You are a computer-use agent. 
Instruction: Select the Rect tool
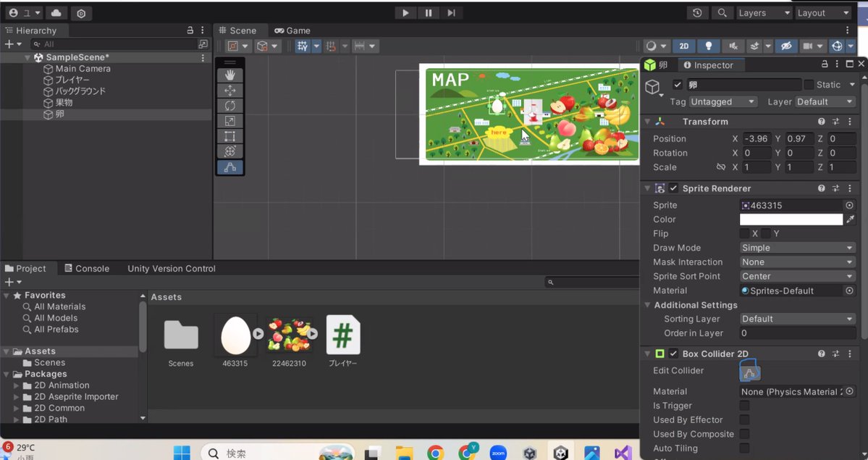[229, 136]
